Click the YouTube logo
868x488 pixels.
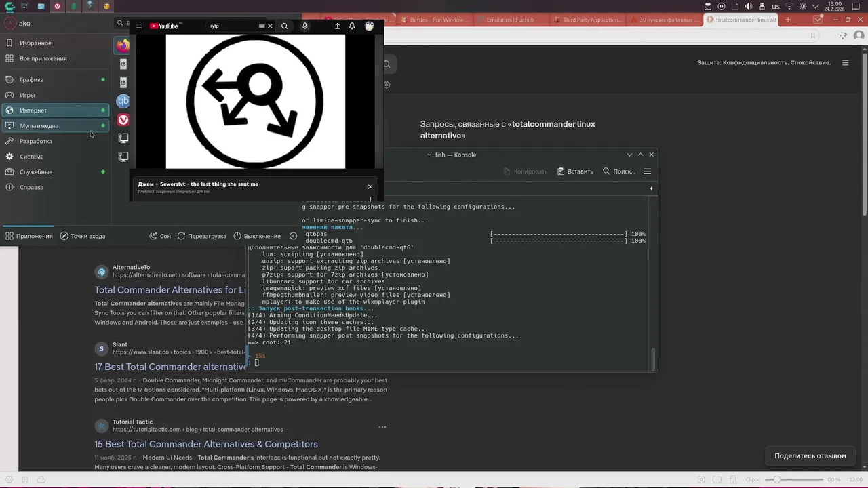tap(165, 26)
